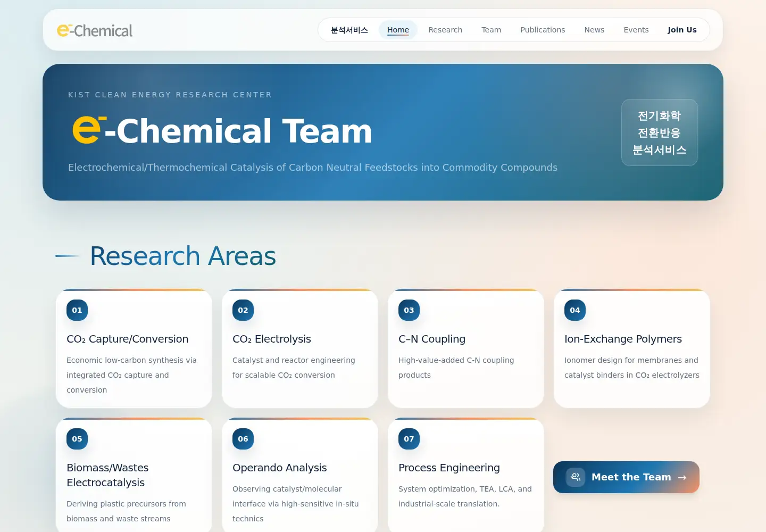Click the 03 number badge
The height and width of the screenshot is (532, 766).
[409, 310]
